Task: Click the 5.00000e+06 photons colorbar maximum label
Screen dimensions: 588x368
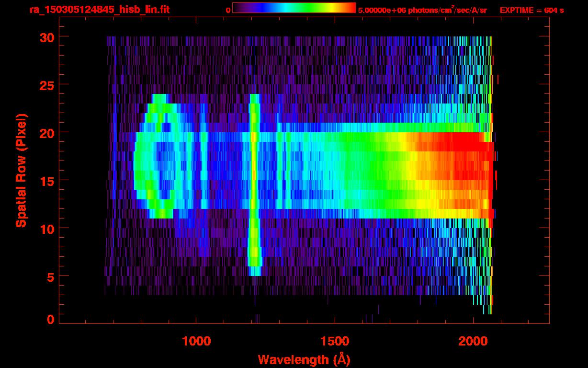Action: (x=423, y=10)
